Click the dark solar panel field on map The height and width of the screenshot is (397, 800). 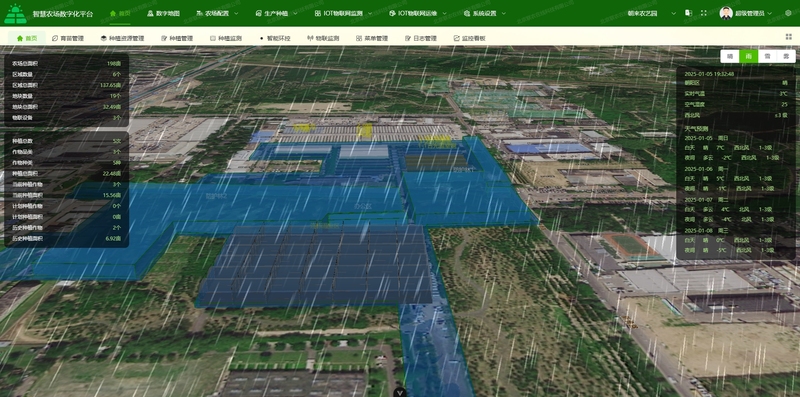314,265
